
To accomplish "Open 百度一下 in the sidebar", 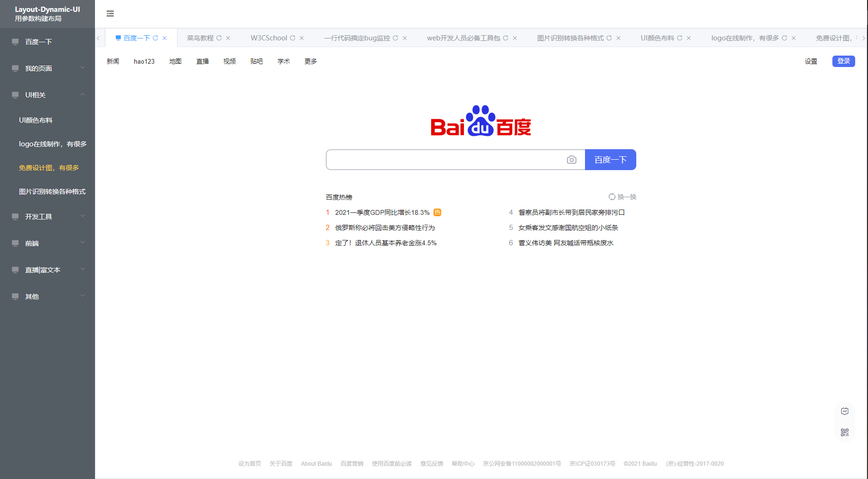I will click(47, 42).
